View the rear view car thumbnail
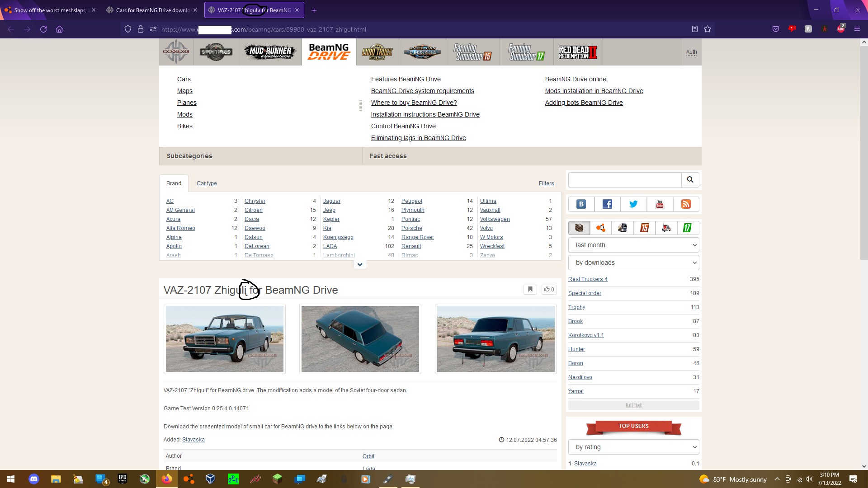 point(496,339)
